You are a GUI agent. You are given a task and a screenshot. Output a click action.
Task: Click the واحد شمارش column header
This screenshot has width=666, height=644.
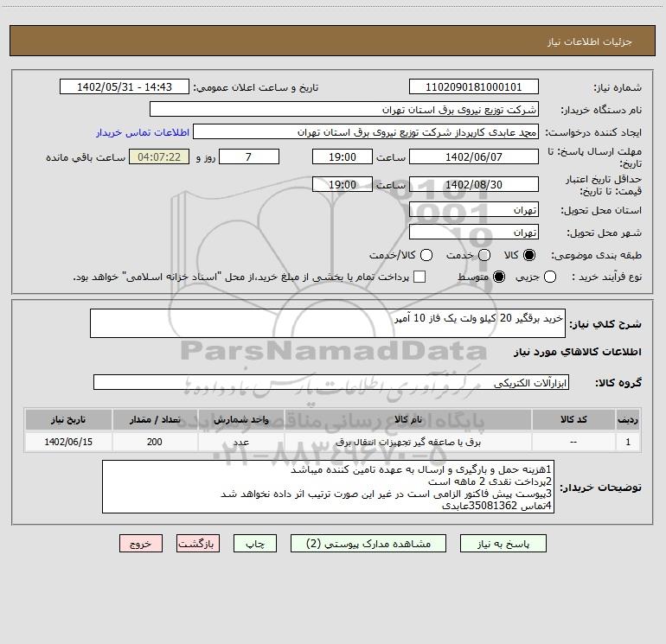pos(240,419)
